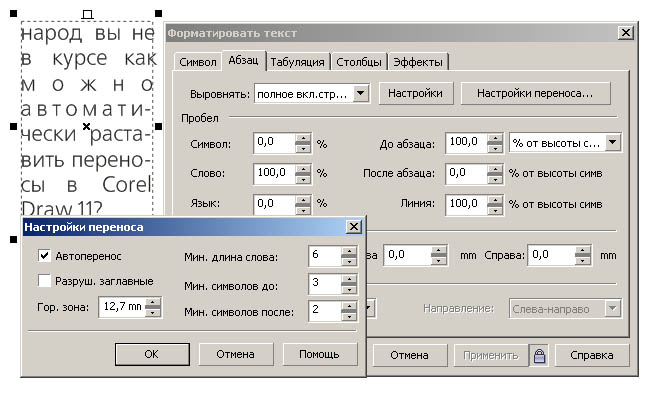Click Отмена in Настройки переноса dialog

point(235,354)
